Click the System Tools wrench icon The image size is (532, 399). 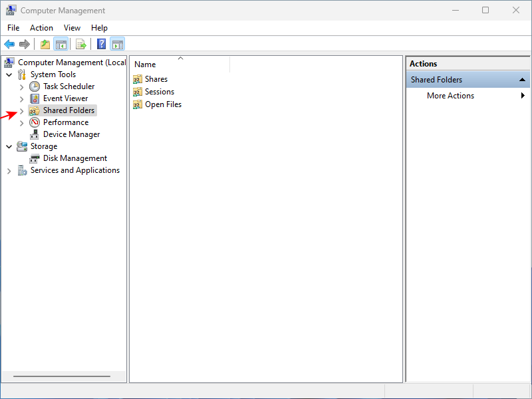(22, 74)
